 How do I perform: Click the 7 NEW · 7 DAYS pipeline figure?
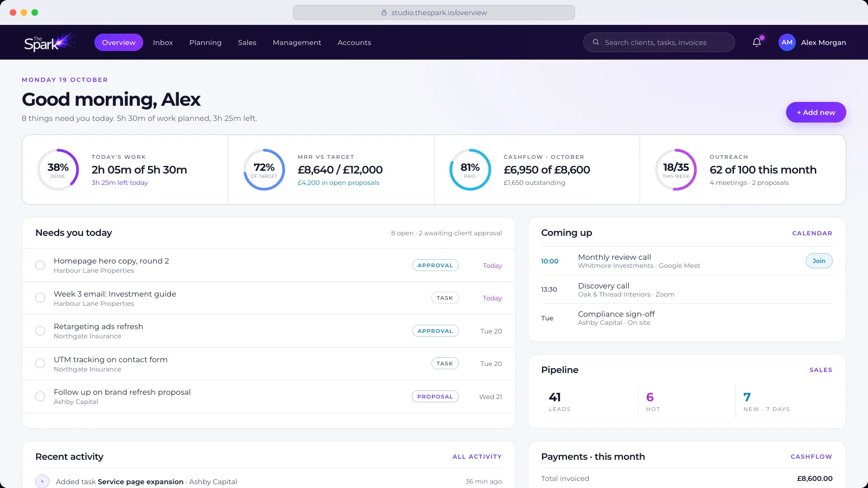coord(766,401)
